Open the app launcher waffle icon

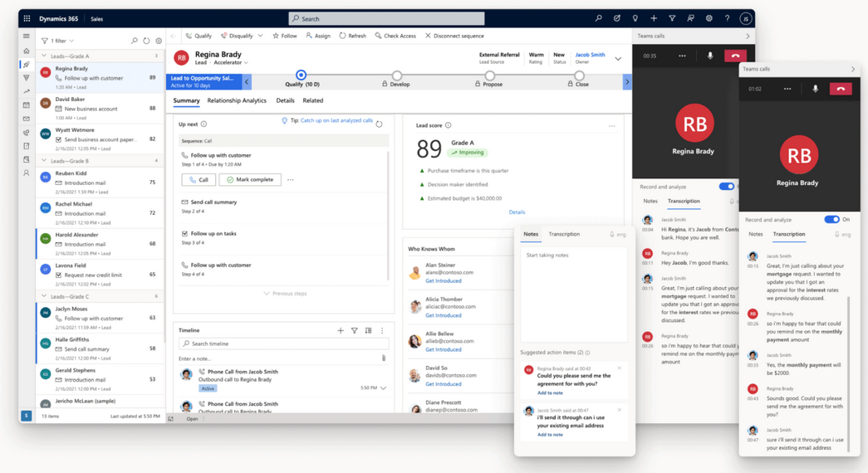click(27, 18)
